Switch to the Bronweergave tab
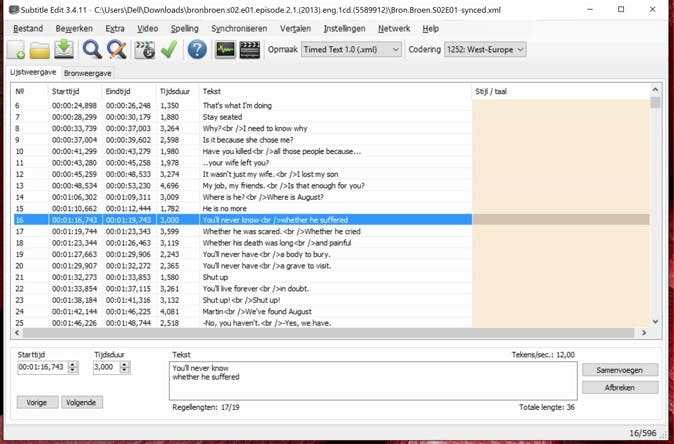This screenshot has width=674, height=444. [x=88, y=73]
